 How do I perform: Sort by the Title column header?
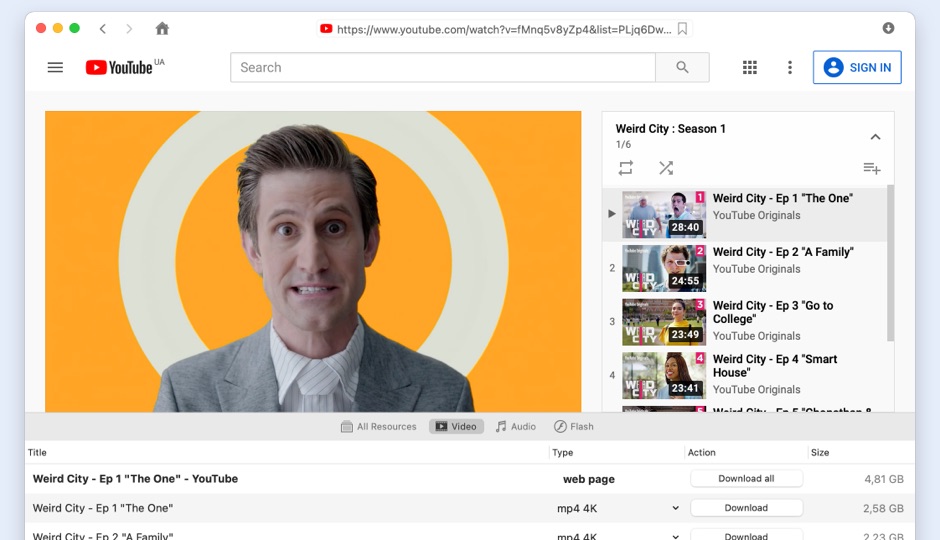[37, 452]
